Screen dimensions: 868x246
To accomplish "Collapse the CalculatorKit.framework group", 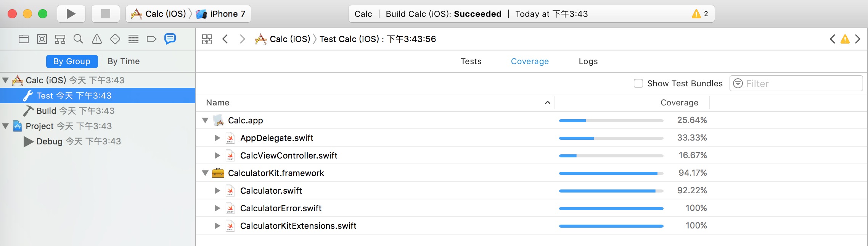I will coord(205,173).
